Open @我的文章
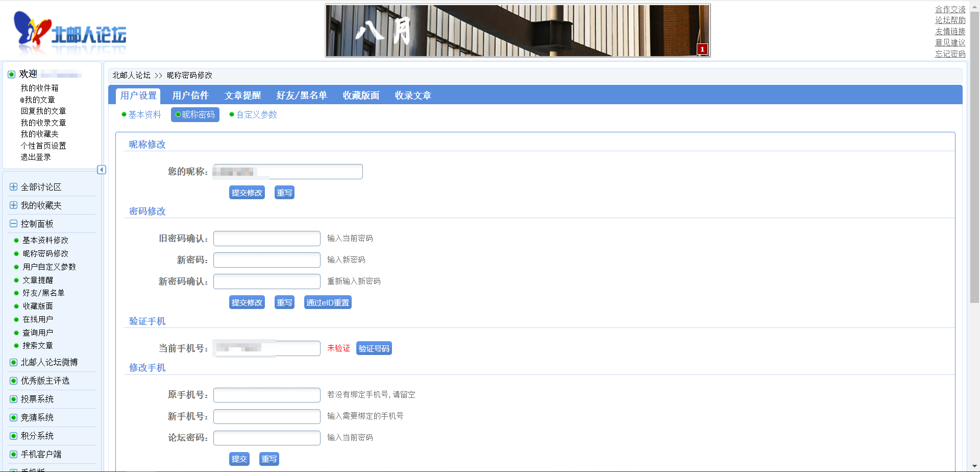Image resolution: width=980 pixels, height=472 pixels. tap(37, 100)
